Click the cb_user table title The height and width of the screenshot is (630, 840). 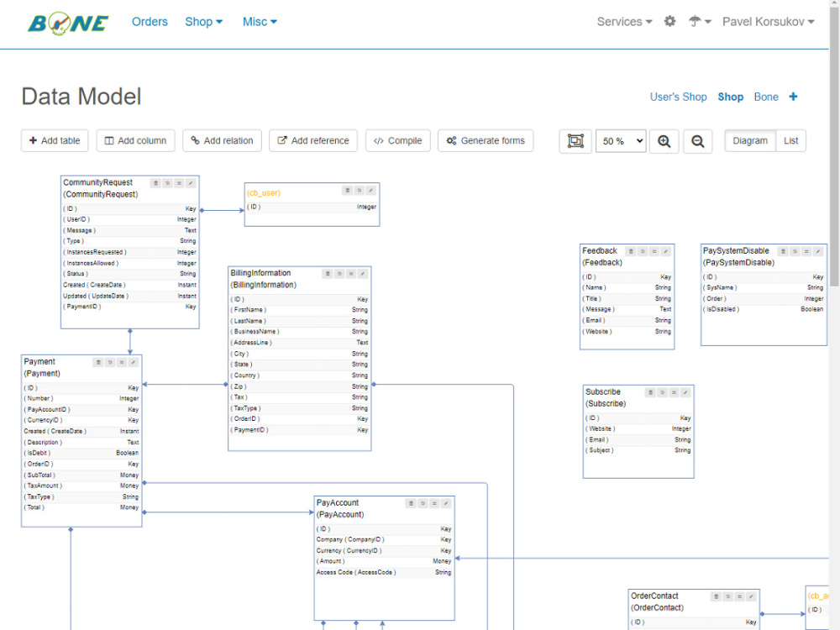tap(264, 193)
